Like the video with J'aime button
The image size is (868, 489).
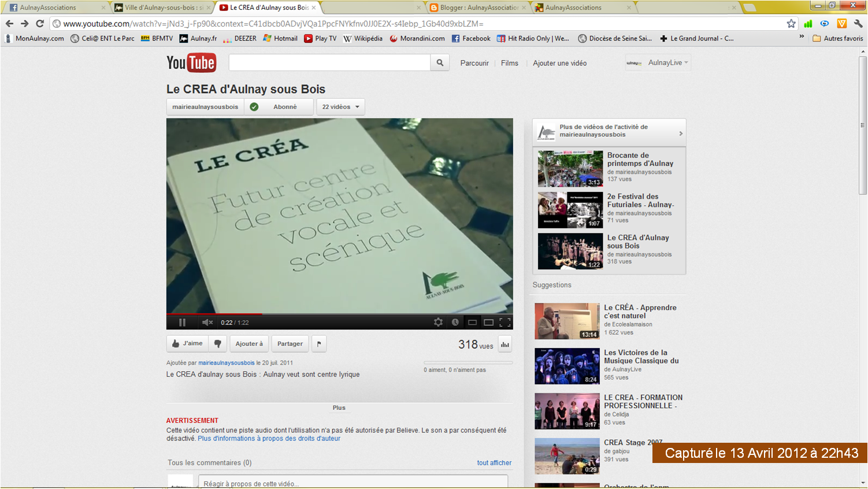(187, 343)
